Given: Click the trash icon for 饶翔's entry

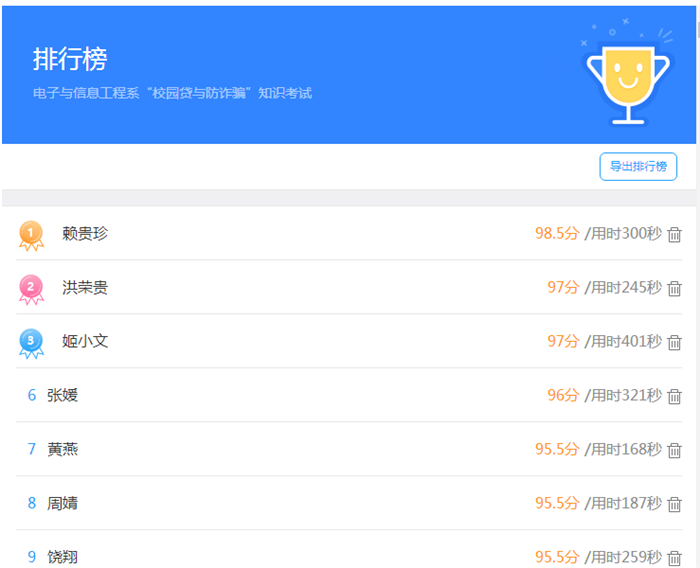Looking at the screenshot, I should 674,558.
